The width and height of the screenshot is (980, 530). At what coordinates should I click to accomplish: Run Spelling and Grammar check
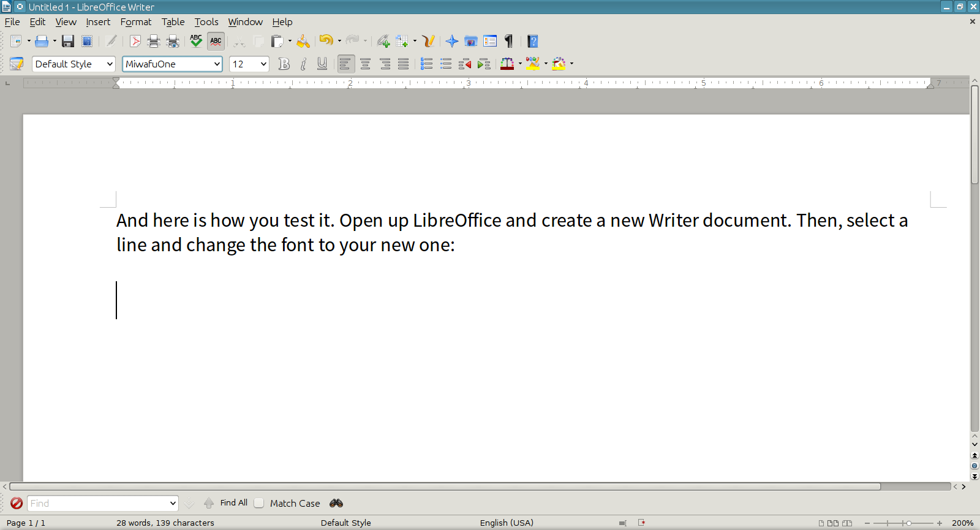tap(196, 41)
